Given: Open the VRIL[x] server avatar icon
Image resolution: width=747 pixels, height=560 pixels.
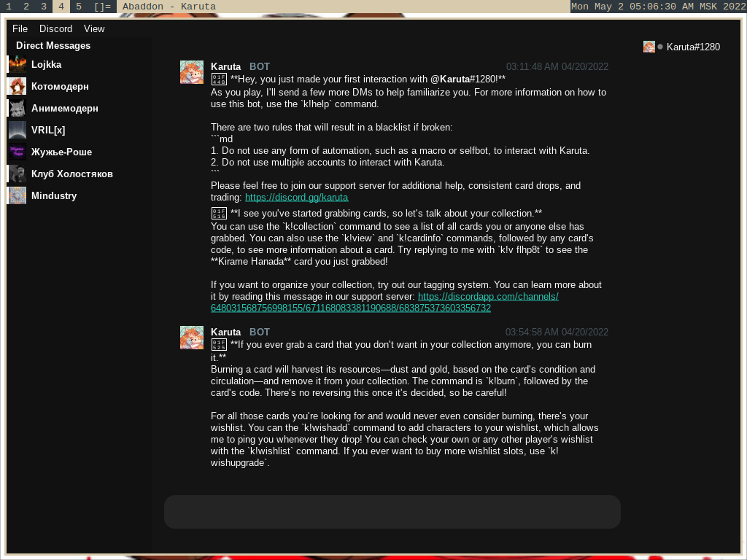Looking at the screenshot, I should coord(18,130).
